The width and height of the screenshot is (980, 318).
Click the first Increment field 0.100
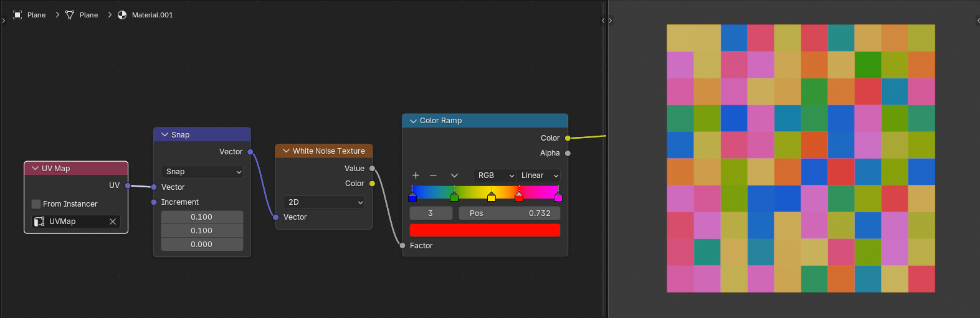(x=202, y=217)
